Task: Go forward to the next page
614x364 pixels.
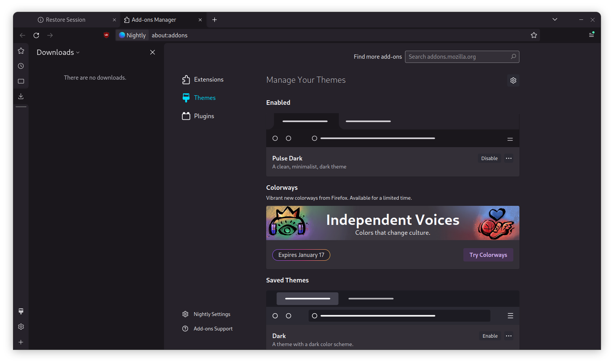Action: (50, 35)
